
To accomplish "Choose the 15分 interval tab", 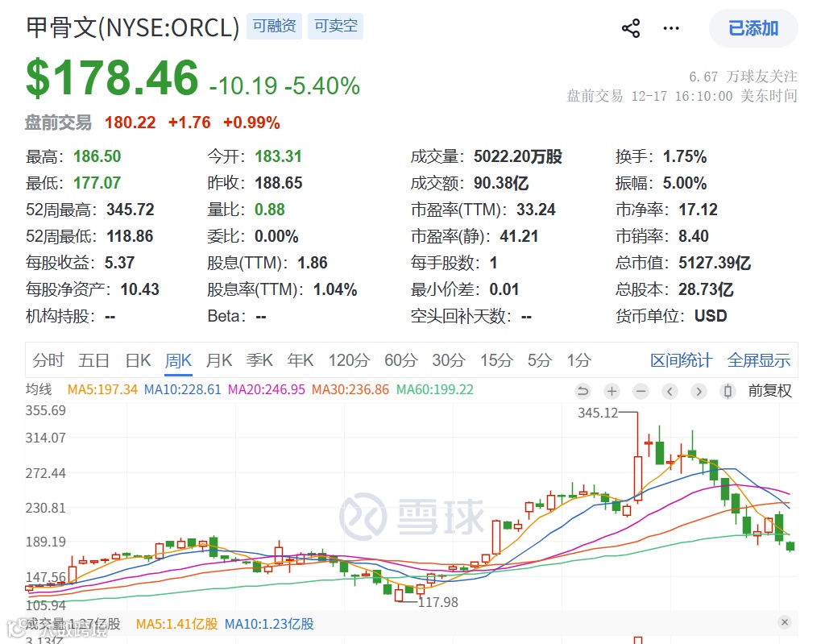I will (x=496, y=360).
